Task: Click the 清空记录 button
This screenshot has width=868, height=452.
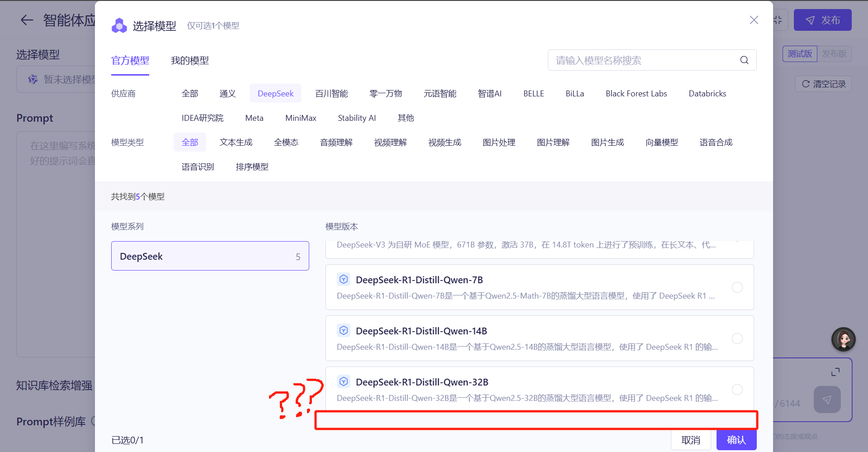Action: point(824,84)
